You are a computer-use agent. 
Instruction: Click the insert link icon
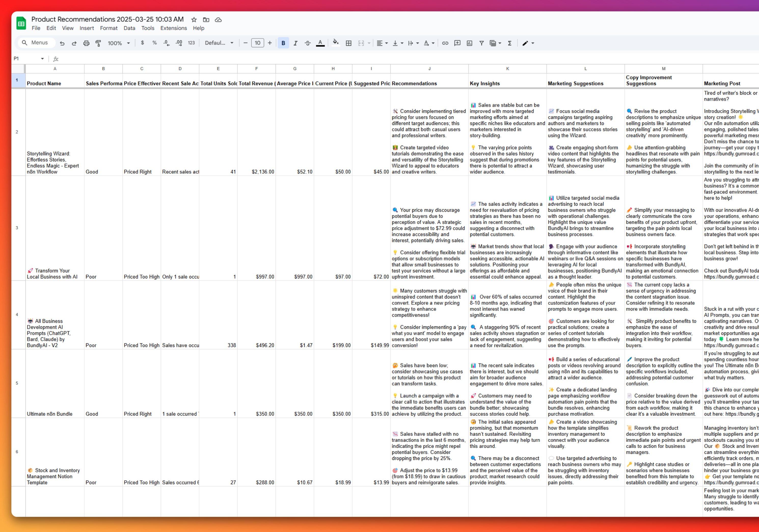click(445, 43)
